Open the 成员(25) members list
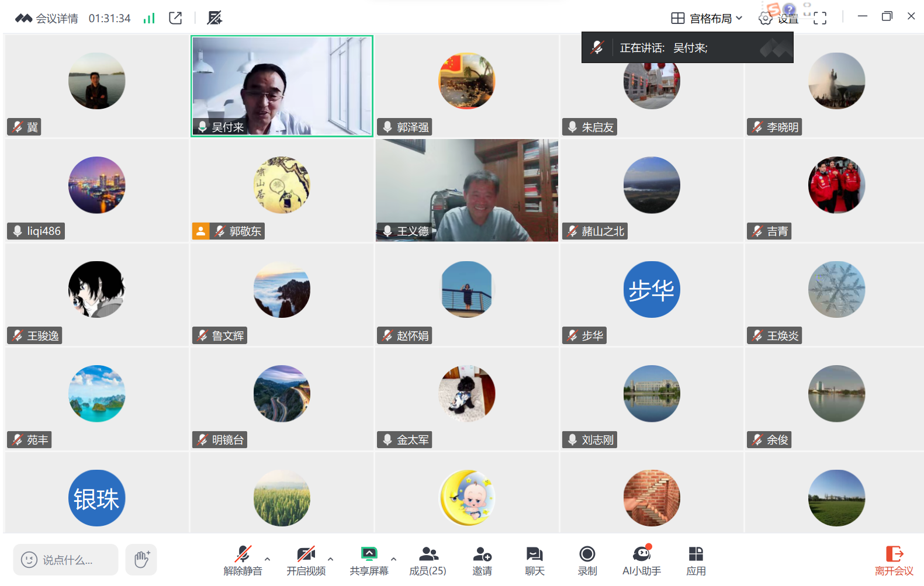This screenshot has width=924, height=586. pos(427,560)
